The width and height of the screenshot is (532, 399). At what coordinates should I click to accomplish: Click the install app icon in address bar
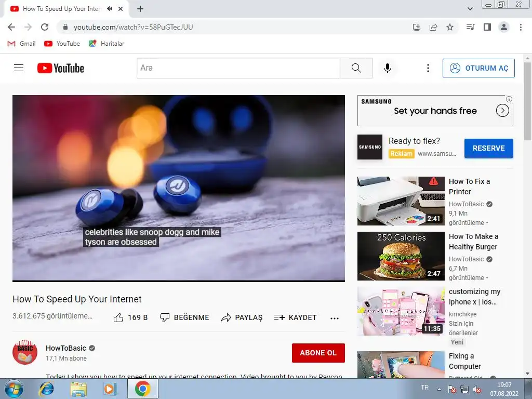tap(417, 27)
